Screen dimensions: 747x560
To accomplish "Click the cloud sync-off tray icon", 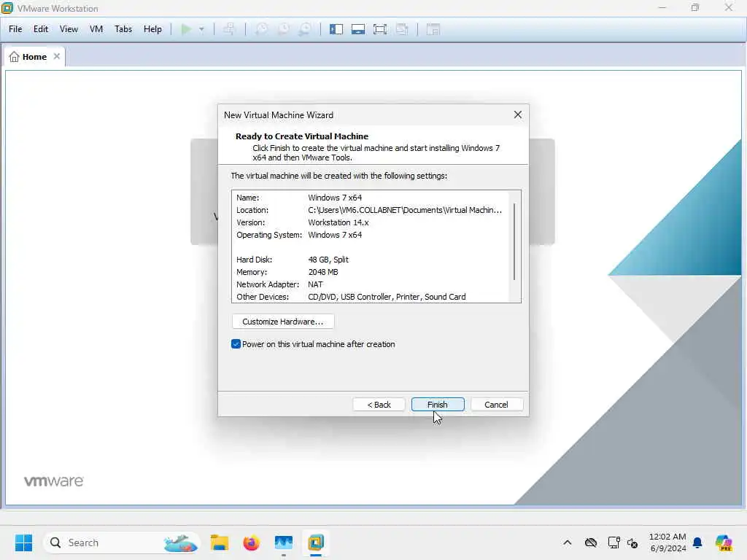I will click(x=591, y=542).
